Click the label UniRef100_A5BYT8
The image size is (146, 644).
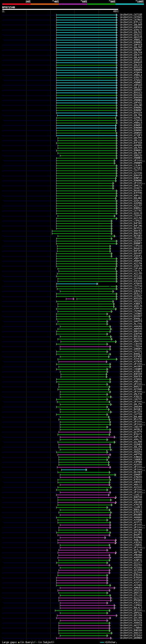(x=131, y=259)
